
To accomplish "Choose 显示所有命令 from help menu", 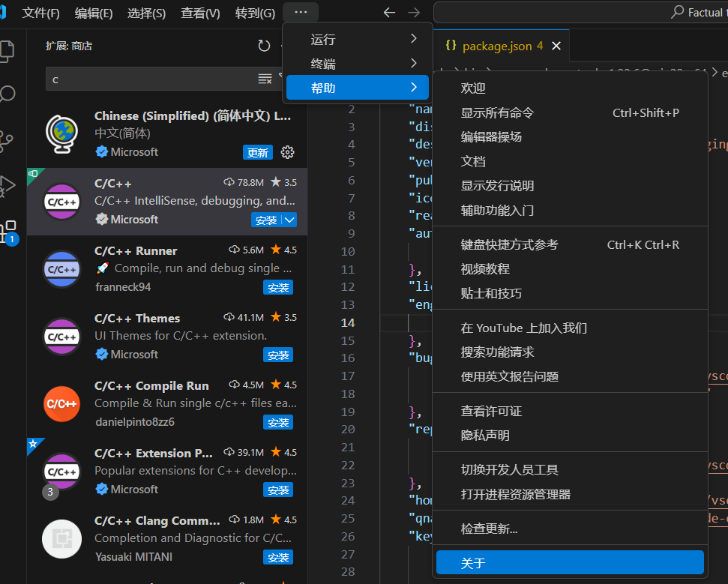I will click(570, 112).
